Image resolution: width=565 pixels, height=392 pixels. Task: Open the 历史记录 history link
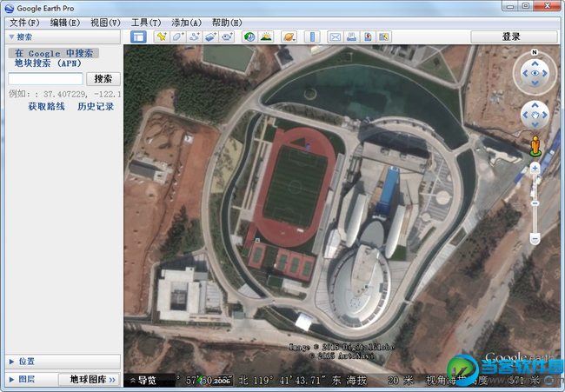[x=96, y=107]
